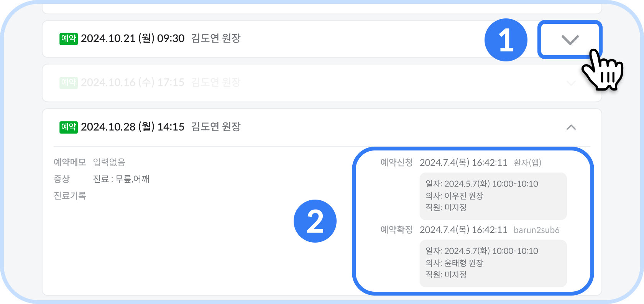This screenshot has width=644, height=304.
Task: Click the 진료기록 label
Action: (70, 196)
